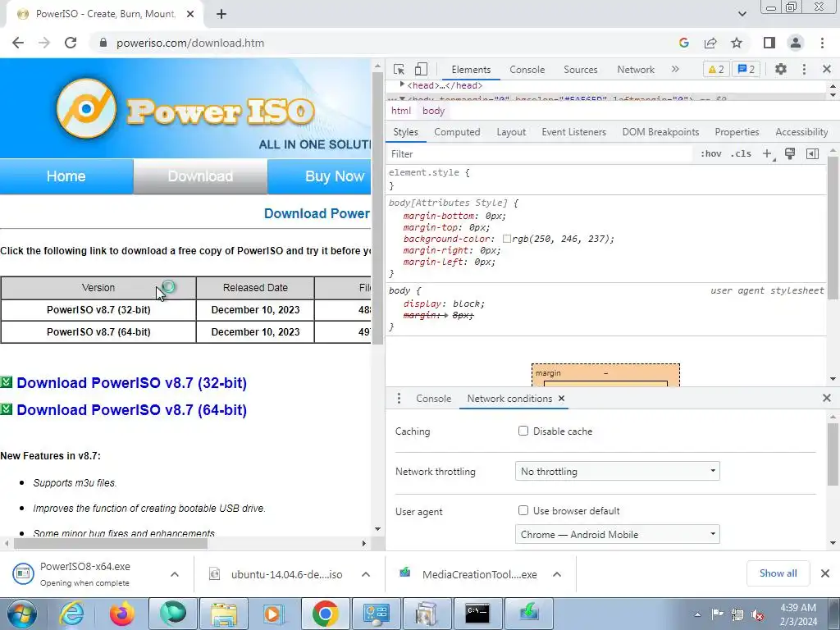The image size is (840, 630).
Task: Switch to the Network tab
Action: tap(636, 70)
